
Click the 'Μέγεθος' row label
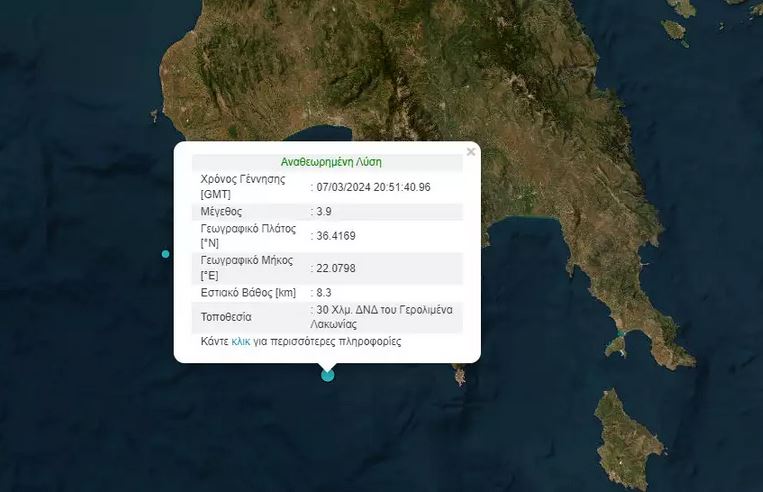pos(221,212)
